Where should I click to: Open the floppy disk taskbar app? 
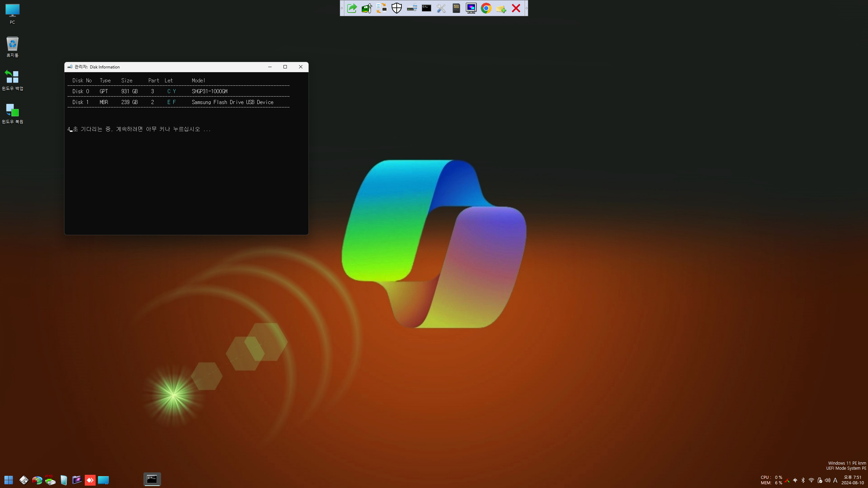[24, 480]
